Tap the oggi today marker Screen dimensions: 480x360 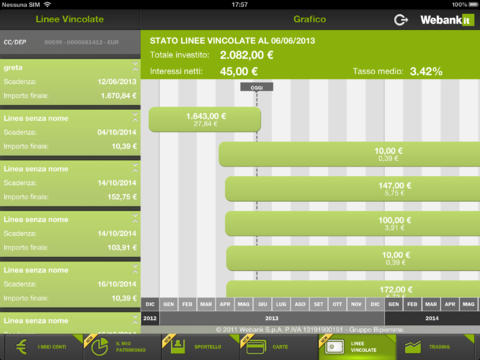point(257,87)
